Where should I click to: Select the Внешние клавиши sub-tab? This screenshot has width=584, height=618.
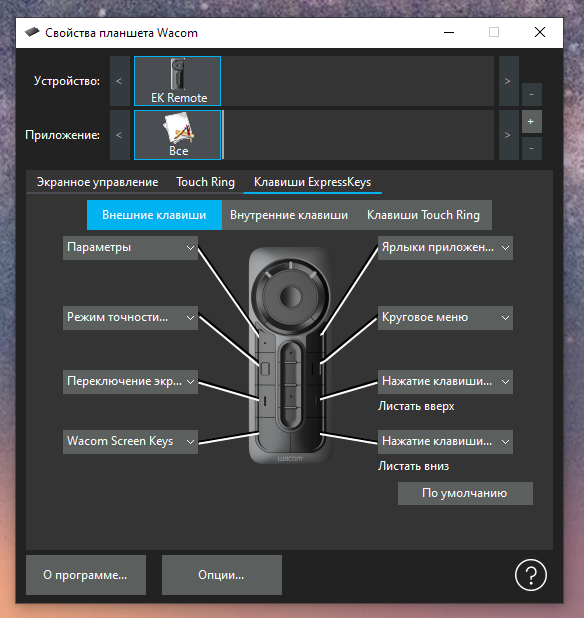pos(154,215)
